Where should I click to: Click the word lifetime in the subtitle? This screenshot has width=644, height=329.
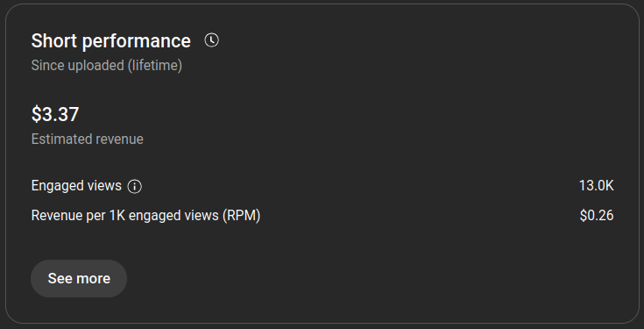(154, 66)
